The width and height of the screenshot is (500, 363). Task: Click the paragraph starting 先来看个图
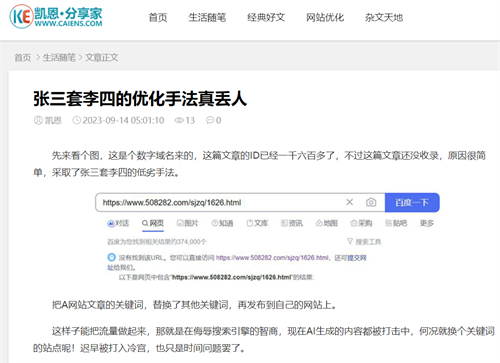click(x=259, y=164)
